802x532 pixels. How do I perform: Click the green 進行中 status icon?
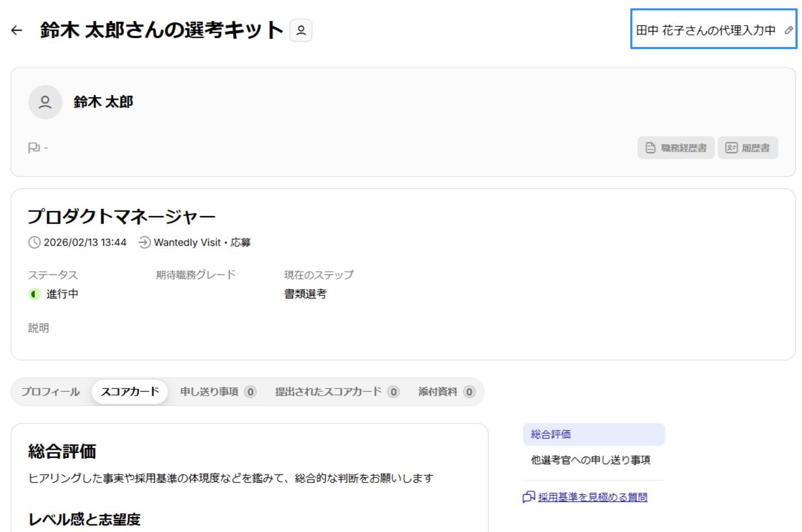click(34, 294)
